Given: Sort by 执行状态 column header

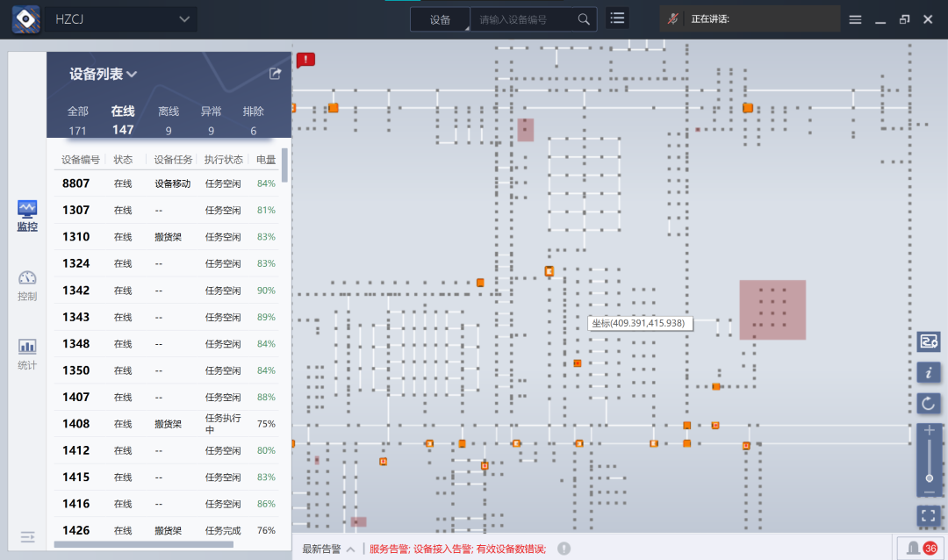Looking at the screenshot, I should 224,160.
